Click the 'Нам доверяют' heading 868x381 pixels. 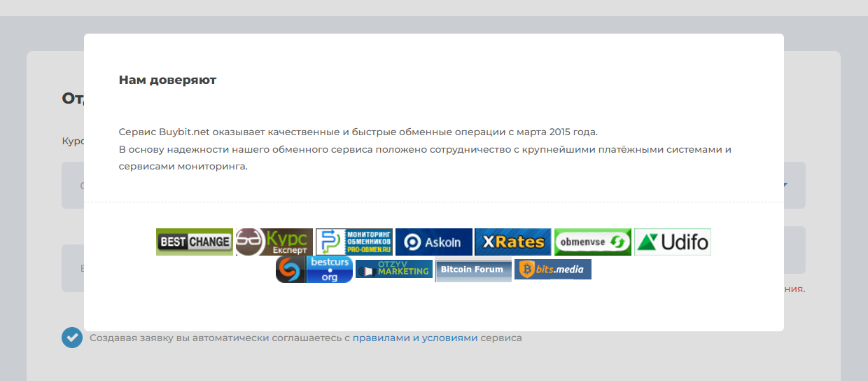(167, 80)
